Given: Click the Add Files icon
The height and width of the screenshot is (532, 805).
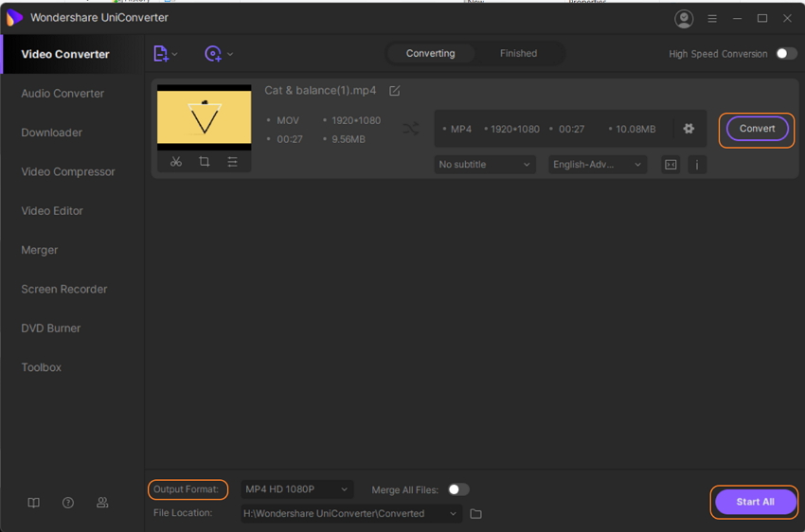Looking at the screenshot, I should (x=160, y=53).
